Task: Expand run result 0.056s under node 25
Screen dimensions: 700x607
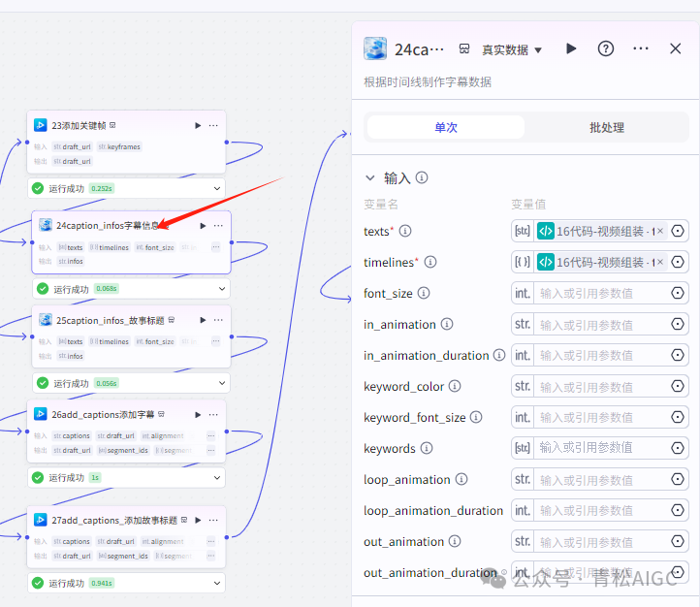Action: (x=222, y=383)
